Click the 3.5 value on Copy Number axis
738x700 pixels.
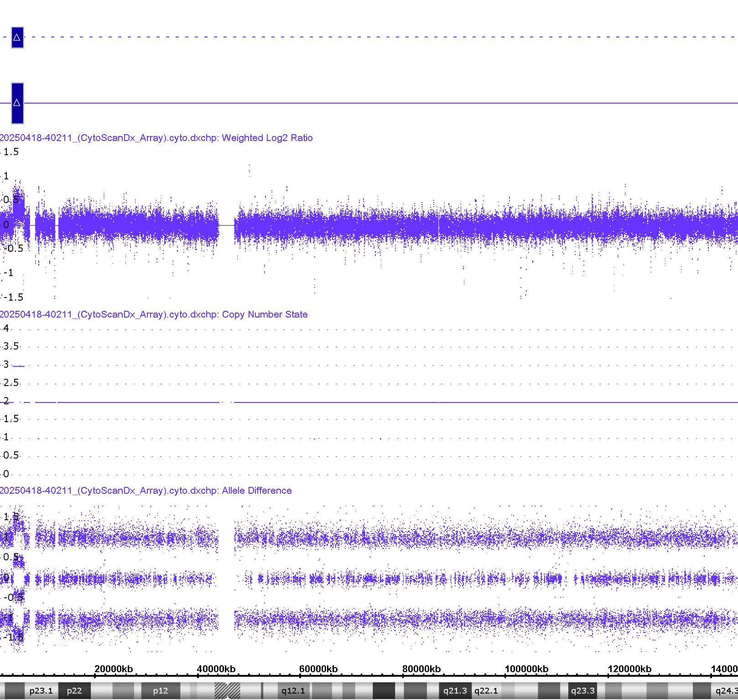click(11, 346)
